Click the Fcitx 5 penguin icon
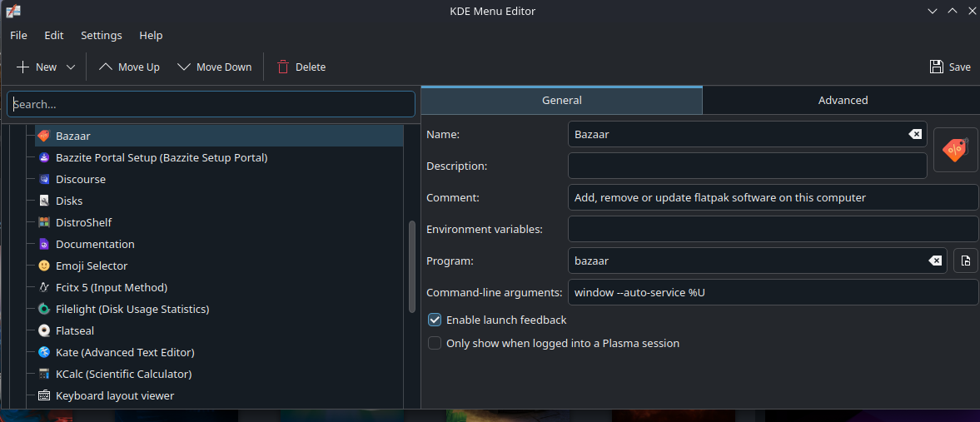The height and width of the screenshot is (422, 980). pyautogui.click(x=44, y=288)
